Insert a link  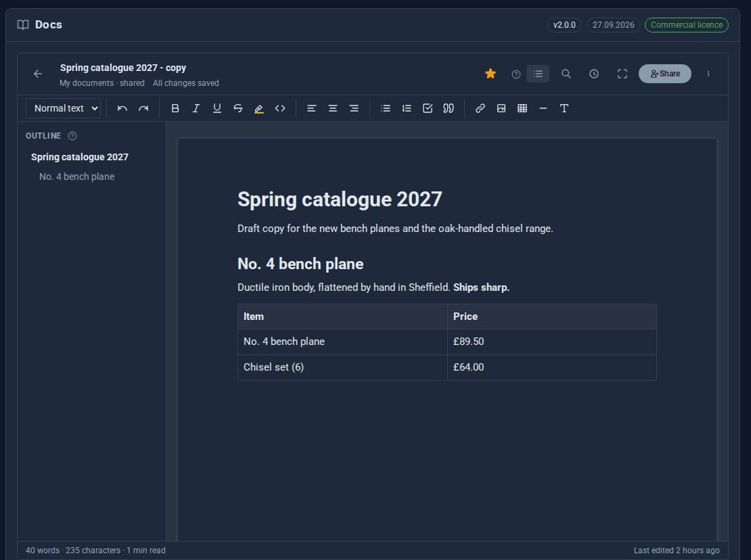tap(480, 108)
